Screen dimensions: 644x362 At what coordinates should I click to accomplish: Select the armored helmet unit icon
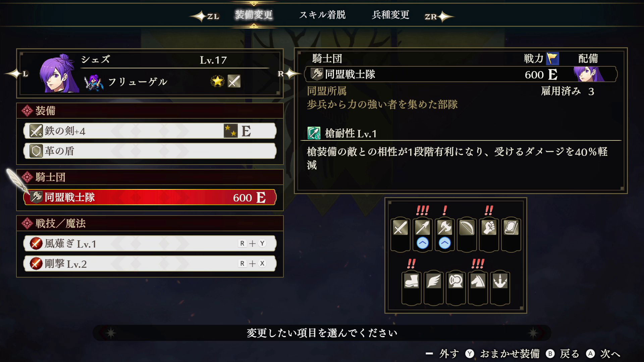[x=455, y=281]
